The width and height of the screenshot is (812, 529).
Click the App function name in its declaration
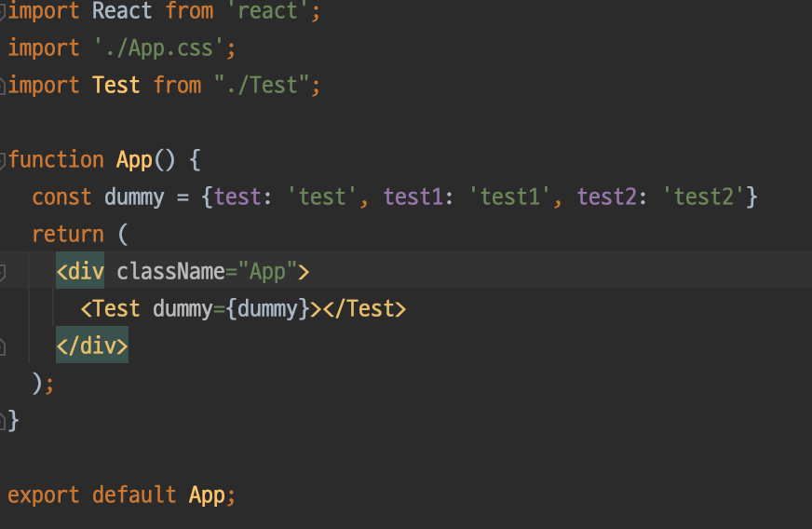[x=134, y=160]
